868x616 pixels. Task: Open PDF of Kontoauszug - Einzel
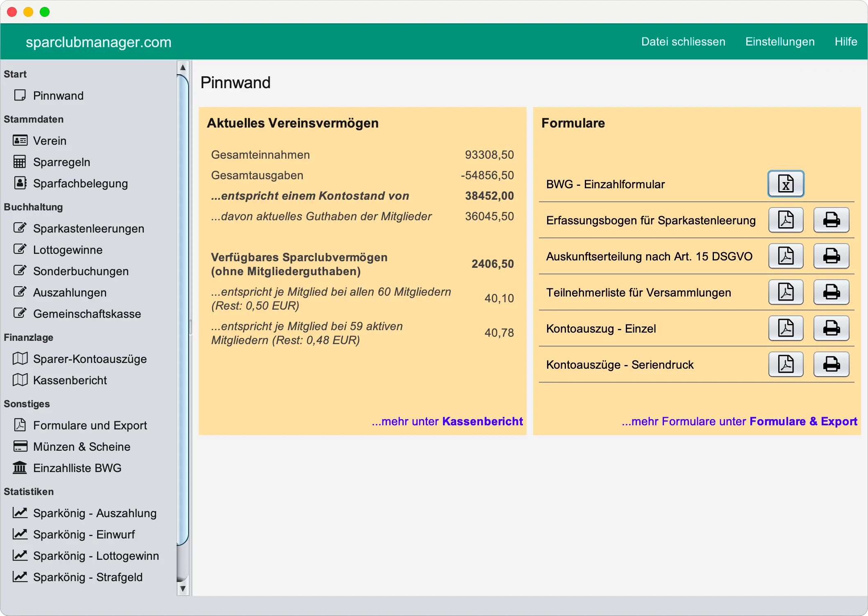(x=785, y=328)
